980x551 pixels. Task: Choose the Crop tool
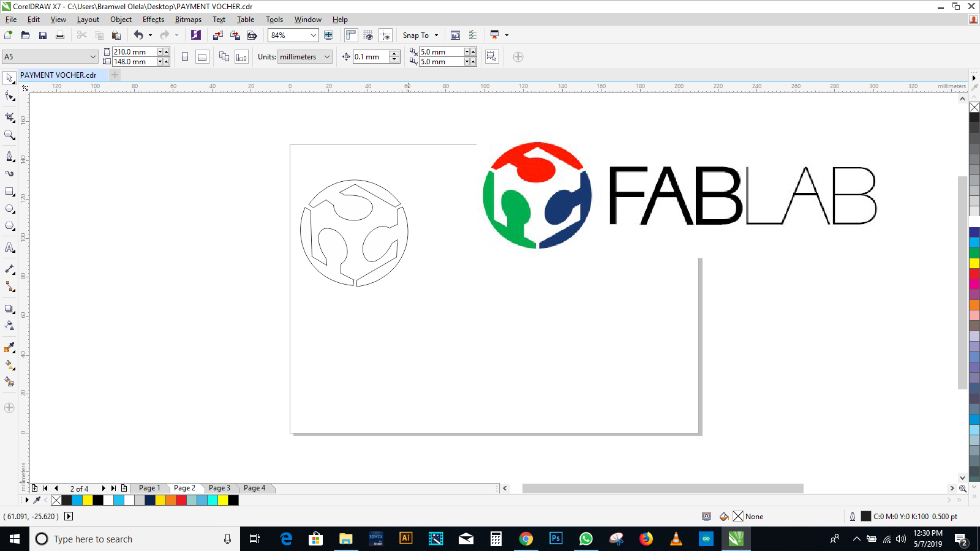tap(9, 116)
